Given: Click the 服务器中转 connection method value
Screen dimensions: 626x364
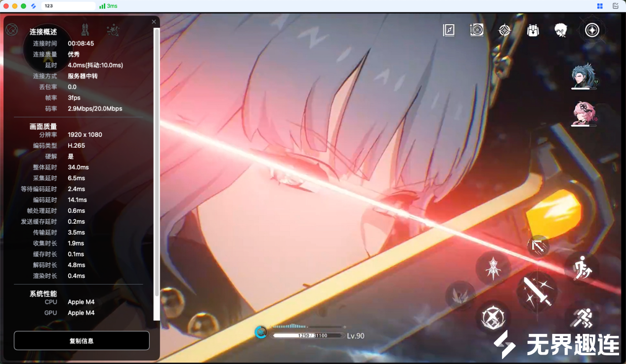Looking at the screenshot, I should click(x=83, y=76).
